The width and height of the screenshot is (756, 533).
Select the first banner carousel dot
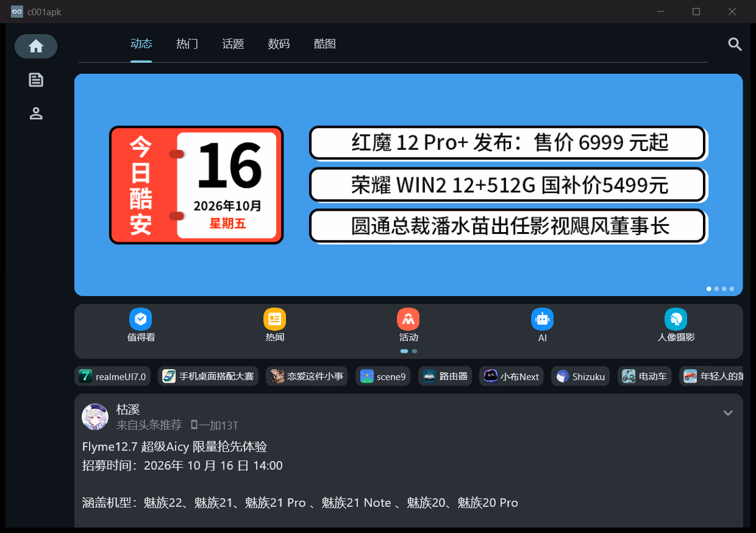pyautogui.click(x=709, y=289)
